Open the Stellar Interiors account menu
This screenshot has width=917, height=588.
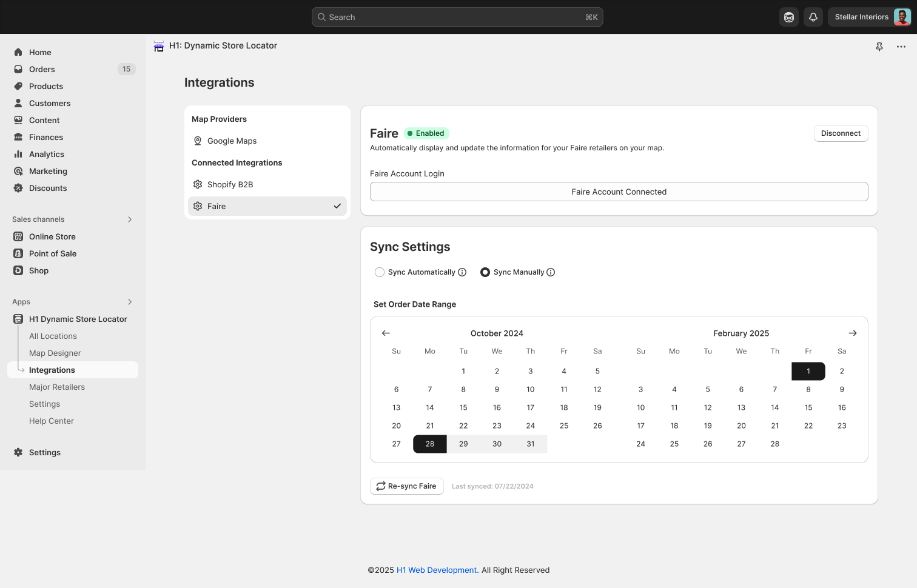(870, 17)
